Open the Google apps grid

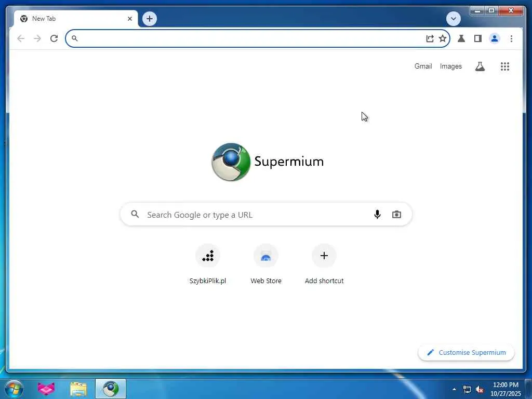click(505, 66)
